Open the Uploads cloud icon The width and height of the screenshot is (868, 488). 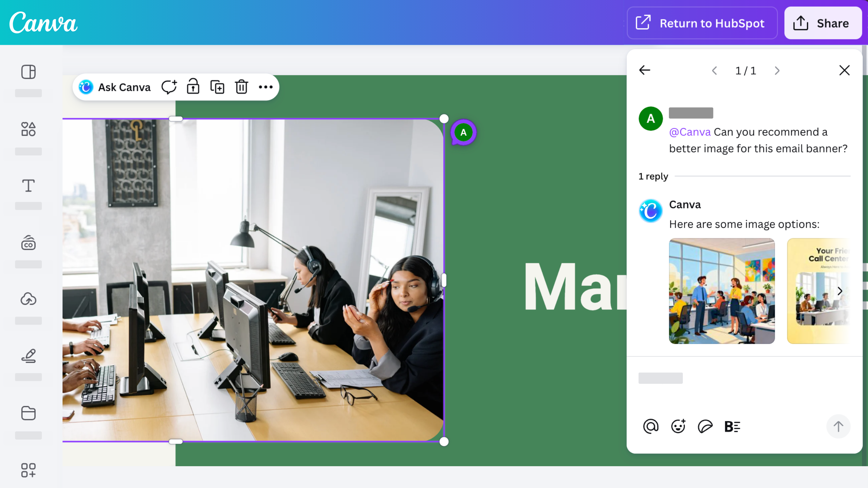tap(28, 299)
